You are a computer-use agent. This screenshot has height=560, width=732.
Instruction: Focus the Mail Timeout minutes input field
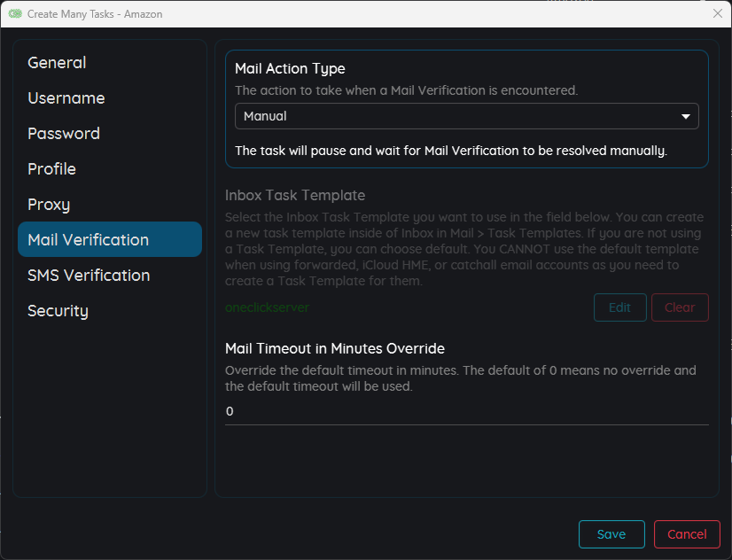[466, 412]
